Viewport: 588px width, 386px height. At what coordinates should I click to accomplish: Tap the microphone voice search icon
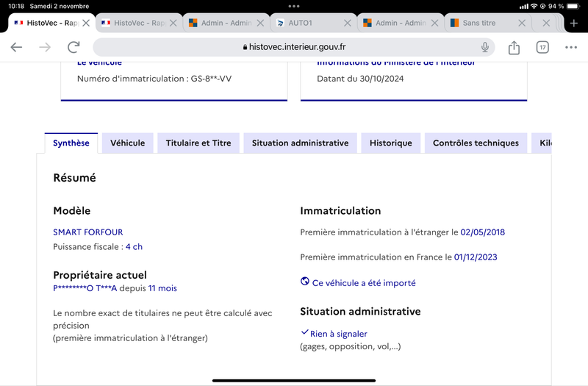point(485,47)
